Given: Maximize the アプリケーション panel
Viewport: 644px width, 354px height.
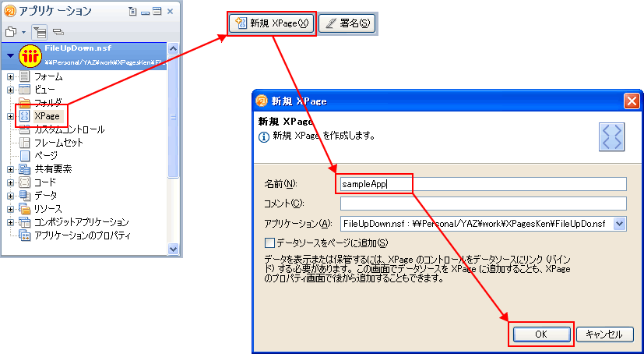Looking at the screenshot, I should [x=157, y=12].
